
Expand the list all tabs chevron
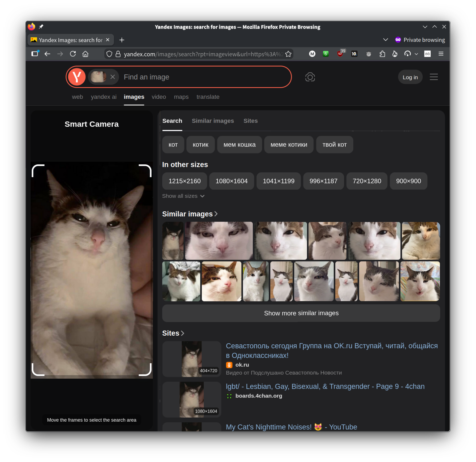click(x=385, y=40)
